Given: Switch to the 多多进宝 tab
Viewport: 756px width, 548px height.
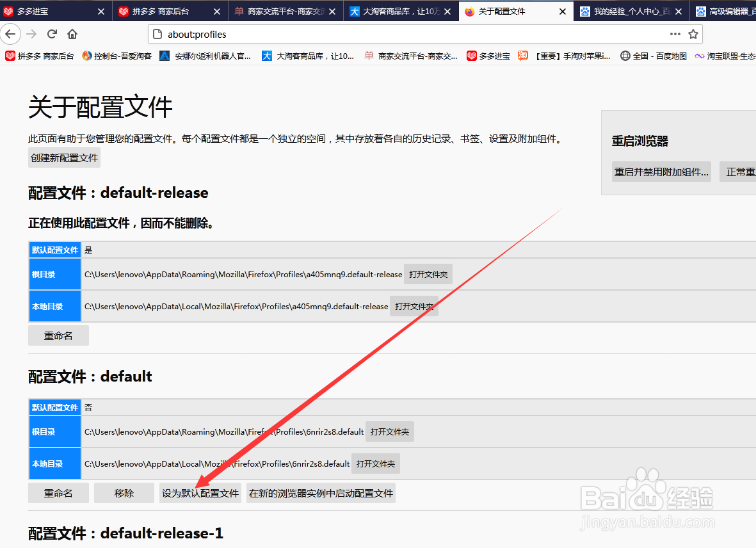Looking at the screenshot, I should (51, 11).
